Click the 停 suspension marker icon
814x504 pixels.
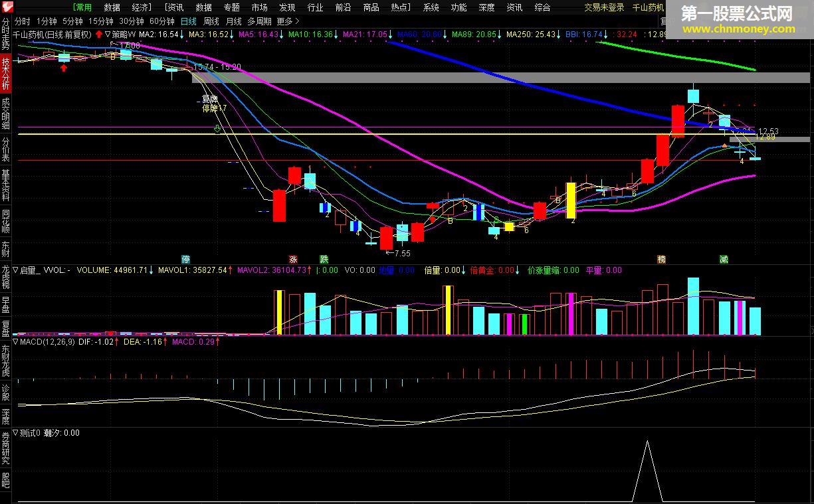186,259
